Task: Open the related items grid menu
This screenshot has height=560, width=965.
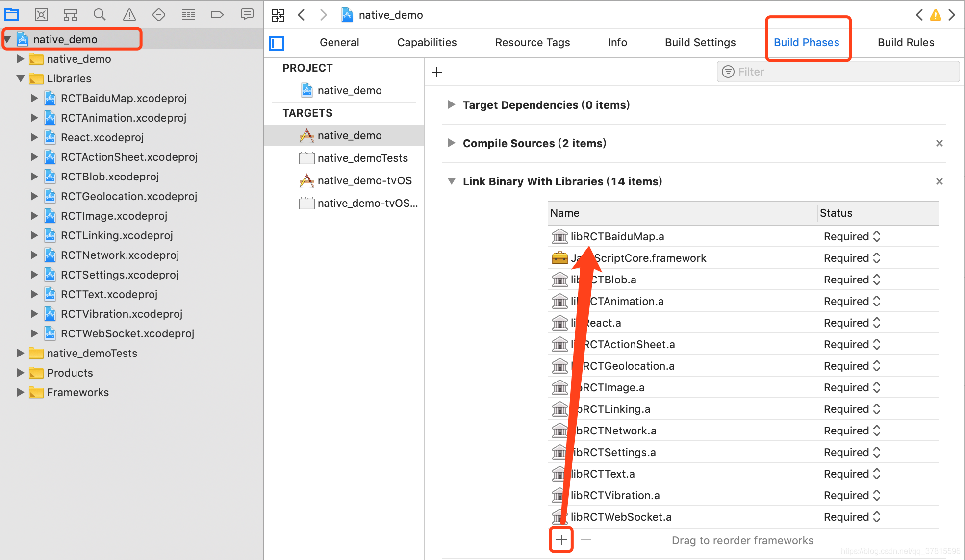Action: click(278, 15)
